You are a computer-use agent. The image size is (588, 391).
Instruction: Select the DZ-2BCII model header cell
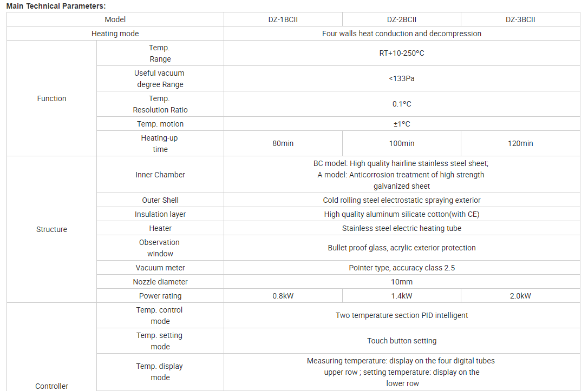coord(401,19)
